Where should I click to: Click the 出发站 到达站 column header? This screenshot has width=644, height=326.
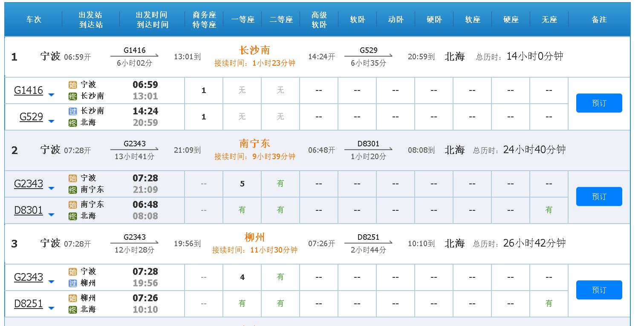point(91,20)
